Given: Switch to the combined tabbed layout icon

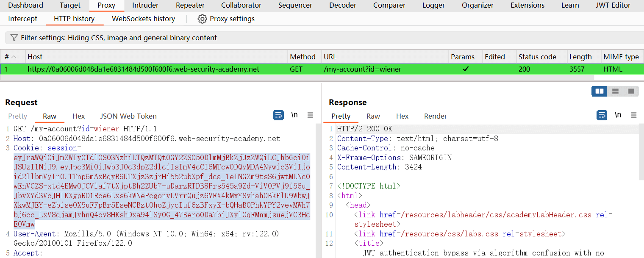Looking at the screenshot, I should (631, 91).
